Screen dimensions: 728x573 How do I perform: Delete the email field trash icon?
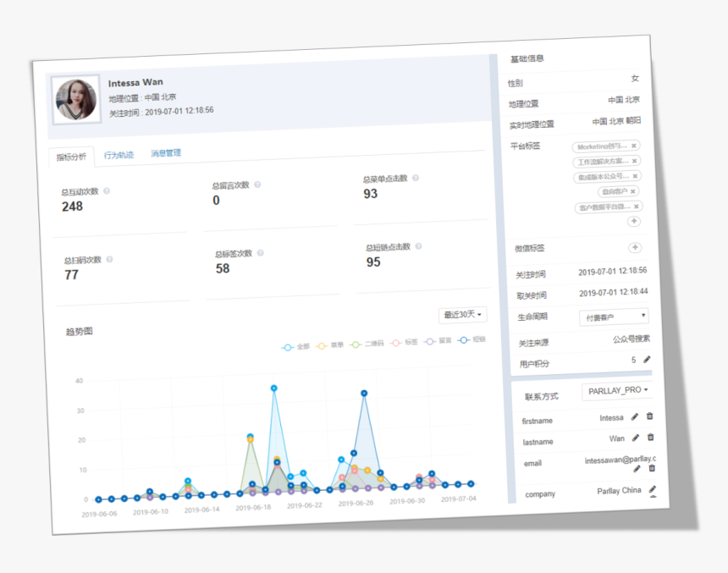pyautogui.click(x=652, y=468)
